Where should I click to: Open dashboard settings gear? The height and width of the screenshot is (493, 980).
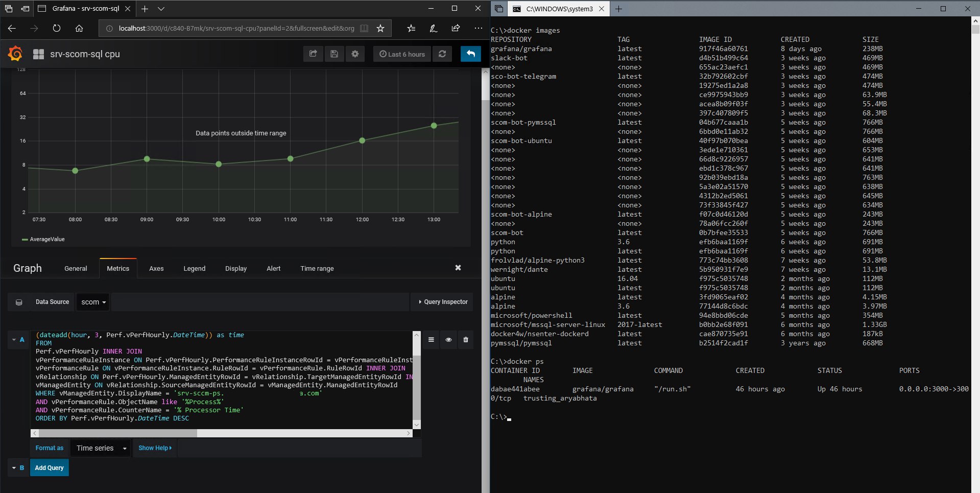355,54
